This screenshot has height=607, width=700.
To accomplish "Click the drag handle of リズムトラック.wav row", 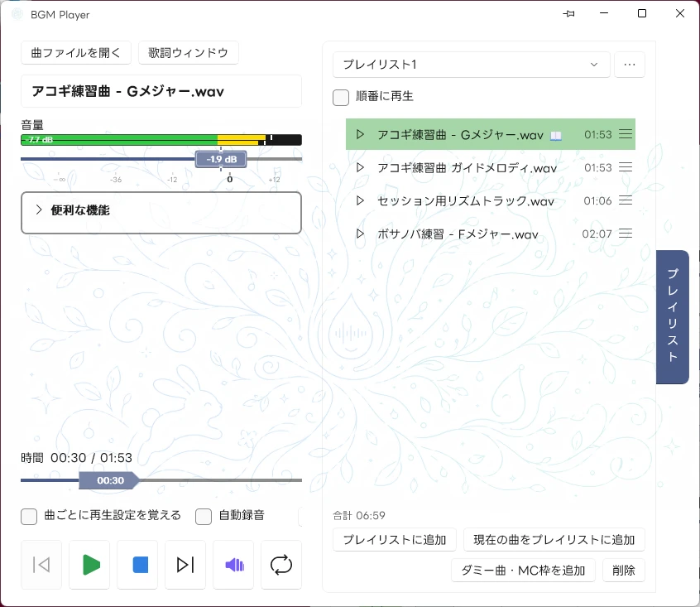I will tap(626, 200).
